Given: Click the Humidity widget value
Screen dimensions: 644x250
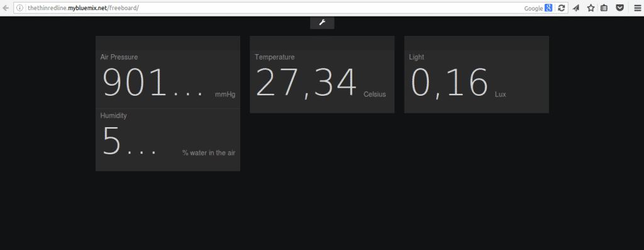Looking at the screenshot, I should (x=130, y=141).
